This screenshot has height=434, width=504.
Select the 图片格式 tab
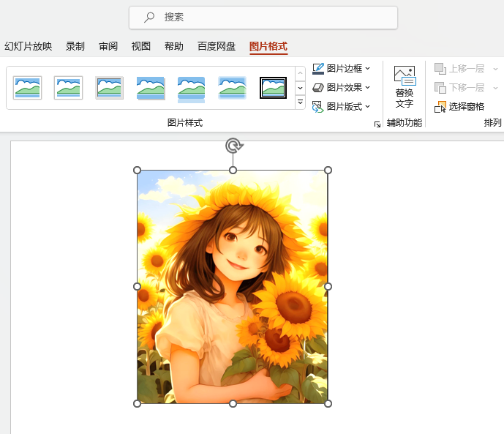(268, 46)
